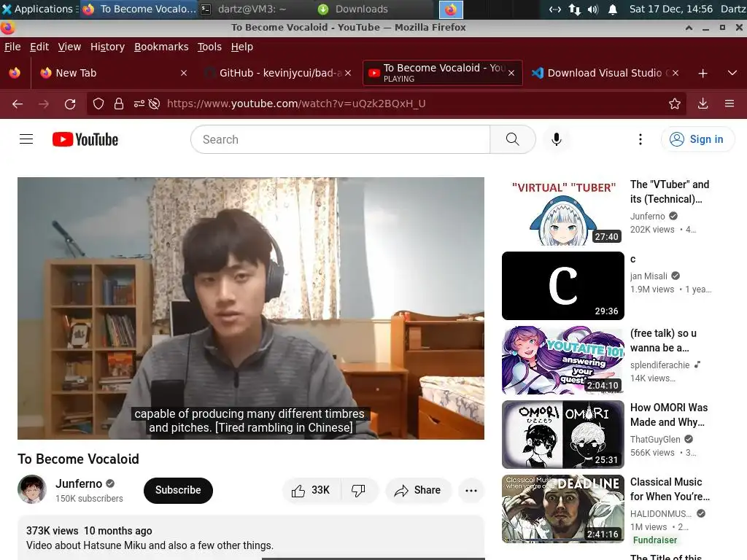Open Junferno channel name link

pos(79,484)
